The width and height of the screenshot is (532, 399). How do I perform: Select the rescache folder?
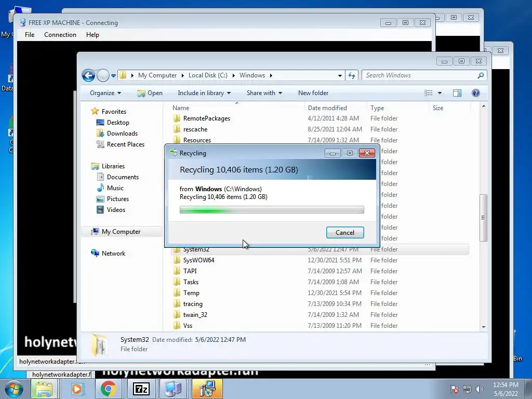tap(195, 129)
